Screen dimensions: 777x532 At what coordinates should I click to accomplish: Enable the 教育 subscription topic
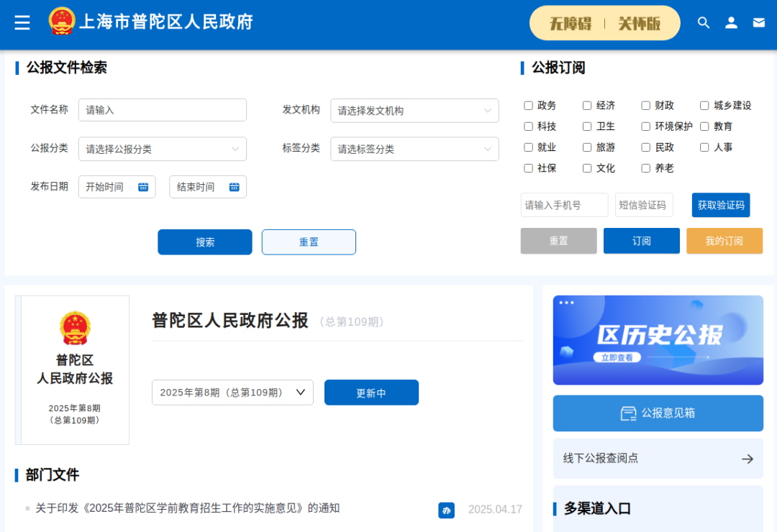[x=704, y=126]
